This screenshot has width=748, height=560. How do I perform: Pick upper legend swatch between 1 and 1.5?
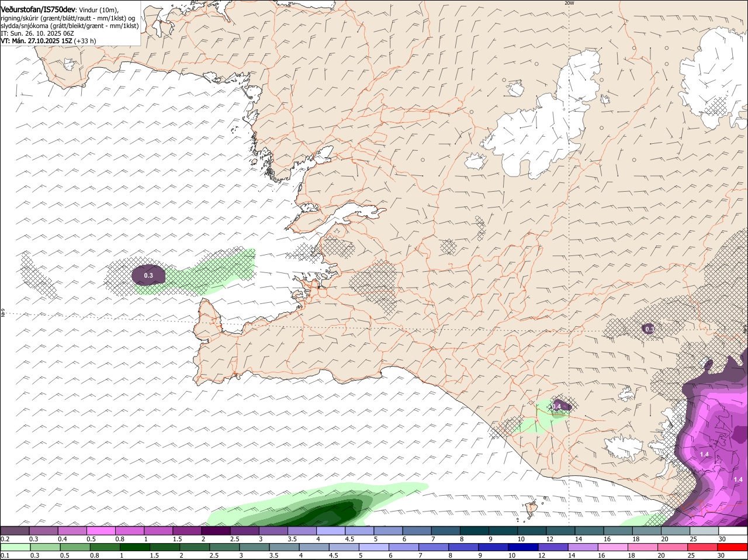pyautogui.click(x=158, y=530)
